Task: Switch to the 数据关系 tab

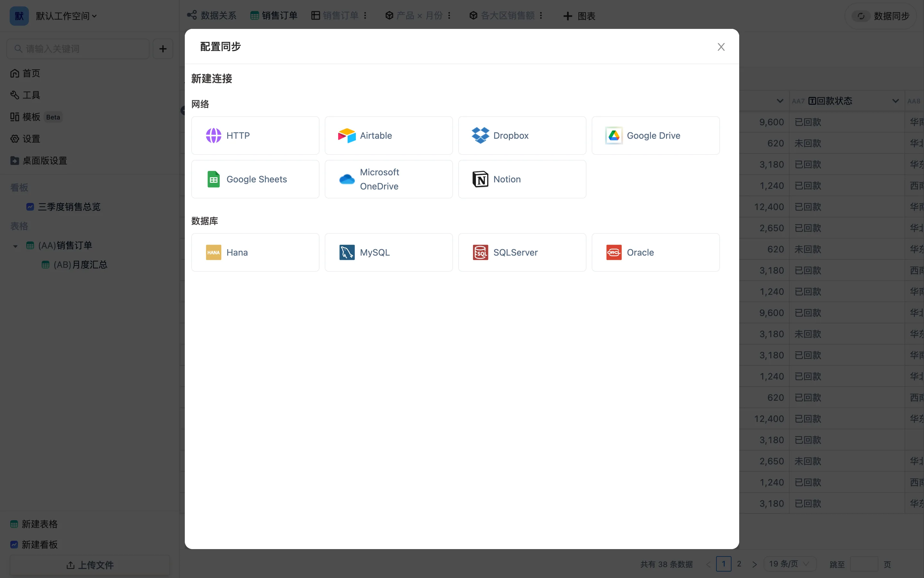Action: (x=211, y=15)
